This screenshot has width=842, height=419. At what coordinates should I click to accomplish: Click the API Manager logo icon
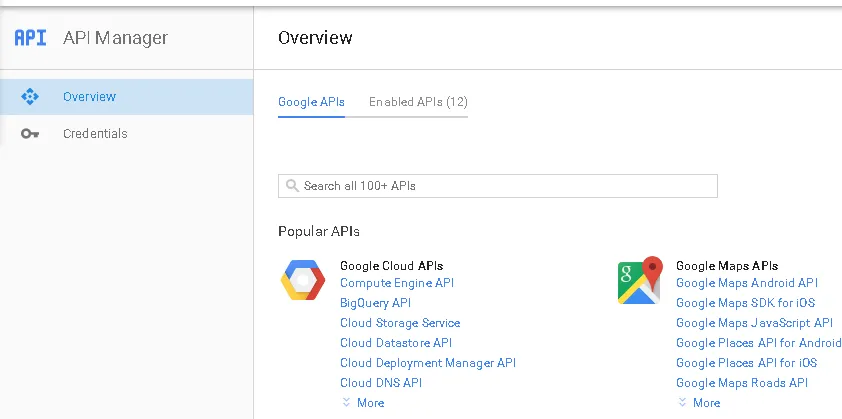[x=30, y=38]
